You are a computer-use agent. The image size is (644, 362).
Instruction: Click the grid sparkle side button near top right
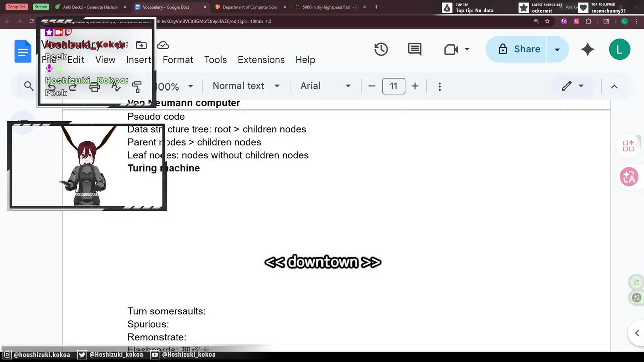click(x=629, y=146)
